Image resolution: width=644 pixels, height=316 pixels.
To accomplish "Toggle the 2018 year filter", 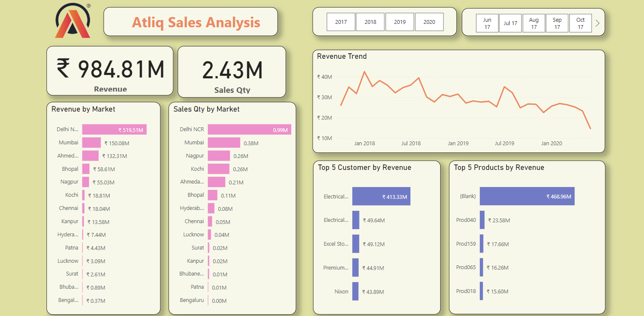I will [370, 22].
